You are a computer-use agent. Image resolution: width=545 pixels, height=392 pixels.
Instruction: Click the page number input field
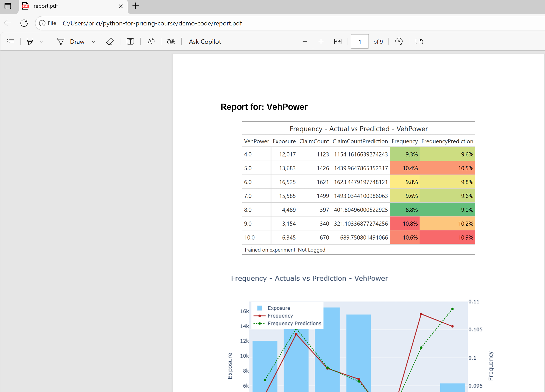point(359,41)
